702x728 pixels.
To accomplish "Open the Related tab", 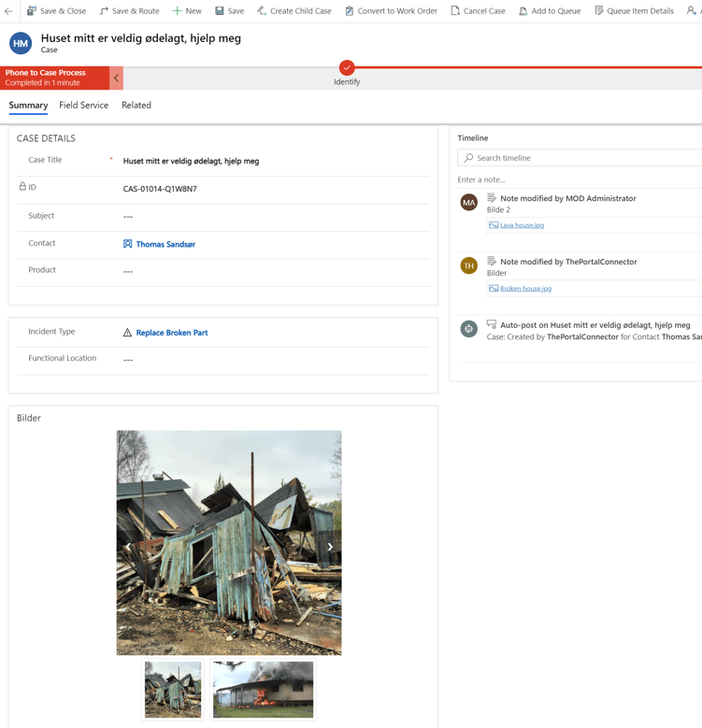I will (136, 106).
